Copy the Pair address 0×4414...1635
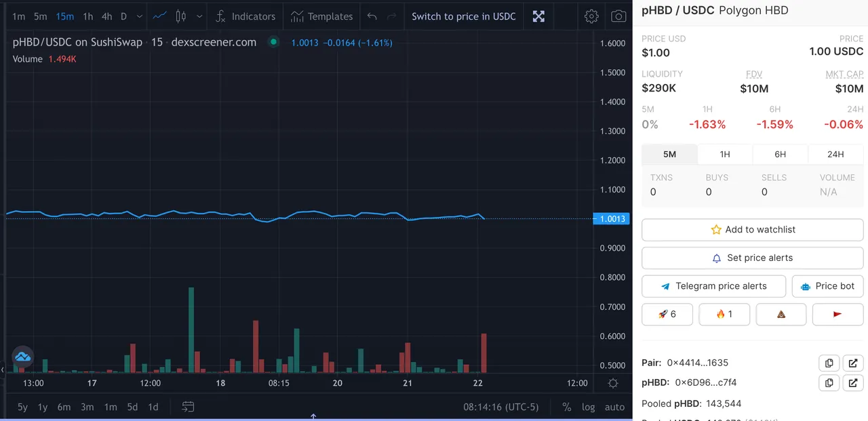This screenshot has width=868, height=421. (x=829, y=363)
